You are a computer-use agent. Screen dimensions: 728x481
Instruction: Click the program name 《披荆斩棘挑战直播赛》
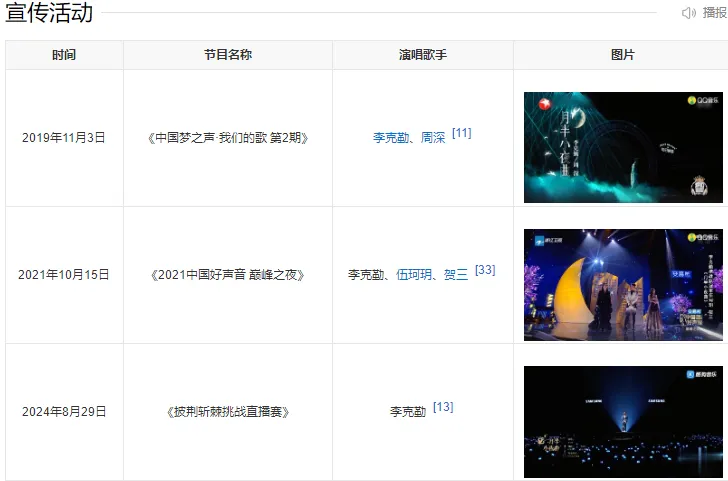pyautogui.click(x=228, y=411)
